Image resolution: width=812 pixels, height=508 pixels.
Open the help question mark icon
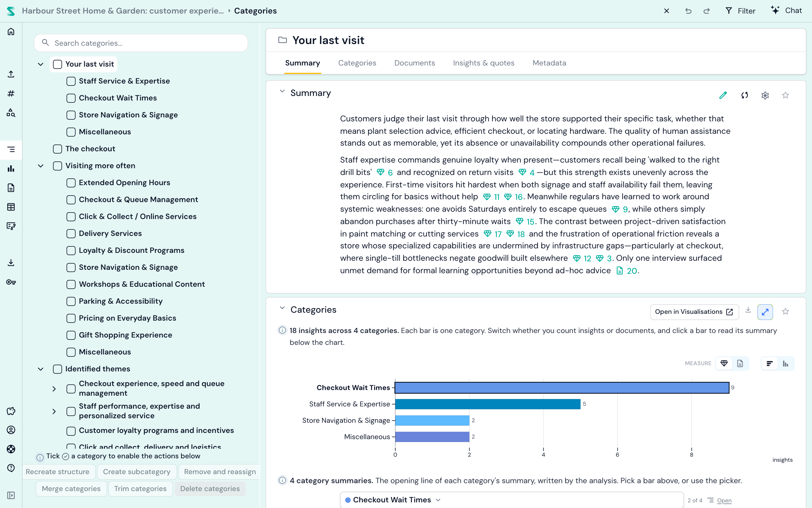pos(11,468)
